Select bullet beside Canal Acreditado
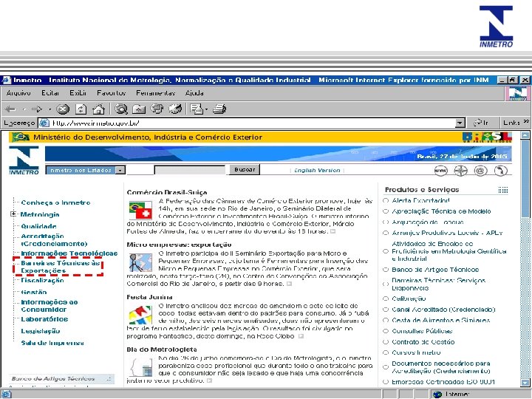Image resolution: width=532 pixels, height=399 pixels. click(386, 310)
